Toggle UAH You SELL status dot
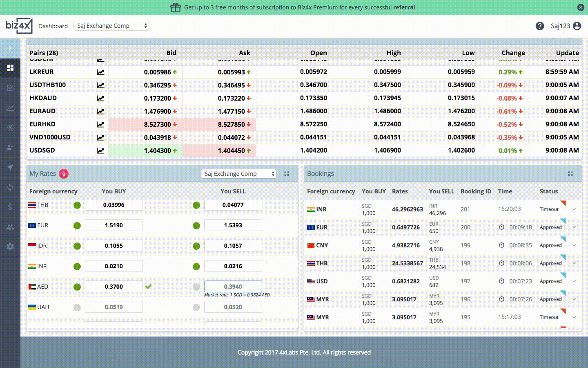This screenshot has width=588, height=368. pos(196,307)
